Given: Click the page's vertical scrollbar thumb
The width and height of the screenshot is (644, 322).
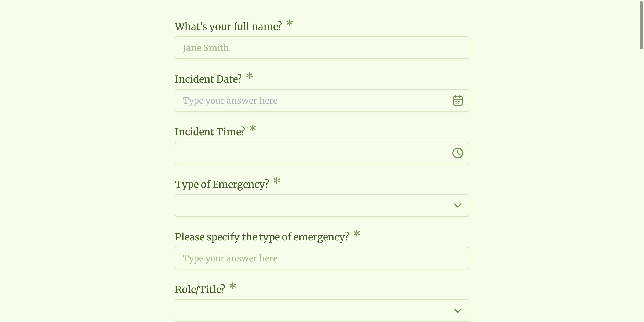Looking at the screenshot, I should 641,25.
